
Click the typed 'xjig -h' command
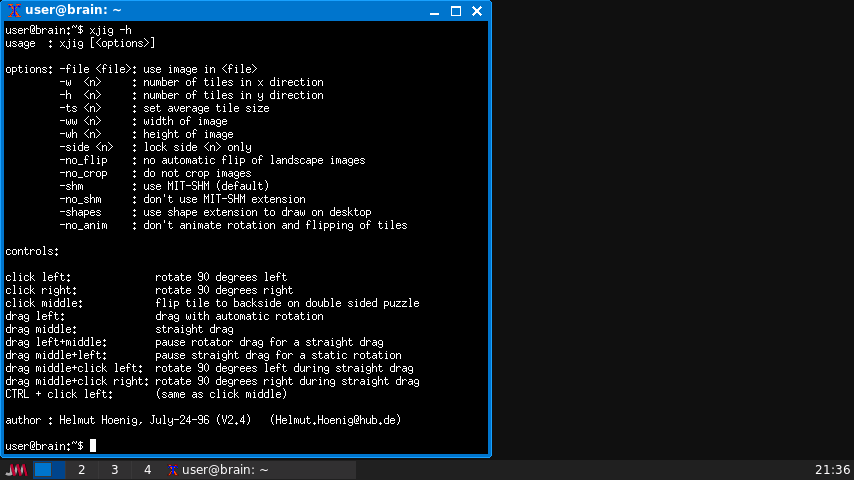[110, 30]
